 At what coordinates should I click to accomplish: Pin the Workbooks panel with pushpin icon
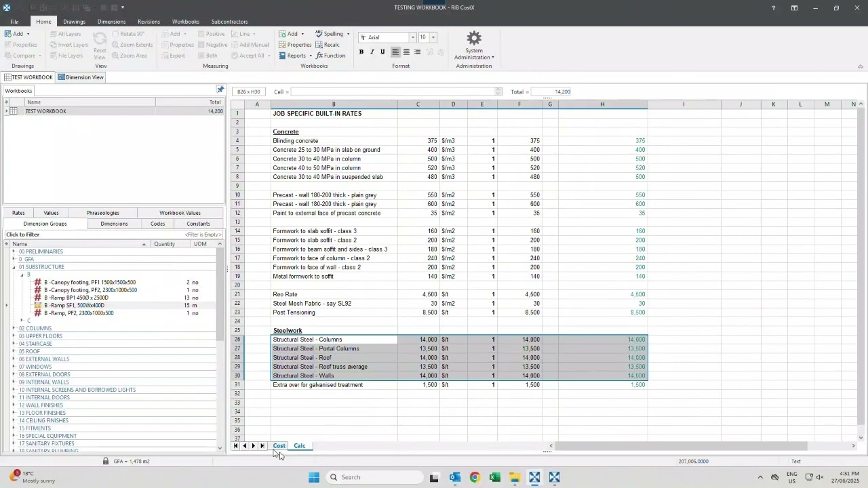point(220,90)
